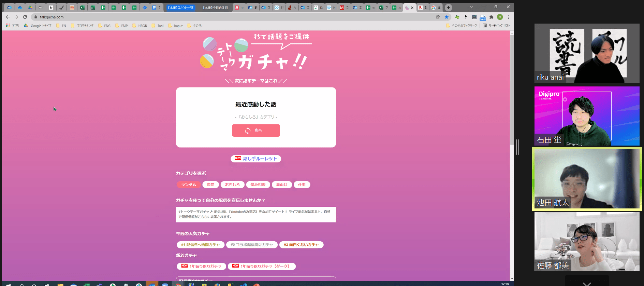Click the blue bookmark star icon
The image size is (644, 286).
[x=447, y=17]
